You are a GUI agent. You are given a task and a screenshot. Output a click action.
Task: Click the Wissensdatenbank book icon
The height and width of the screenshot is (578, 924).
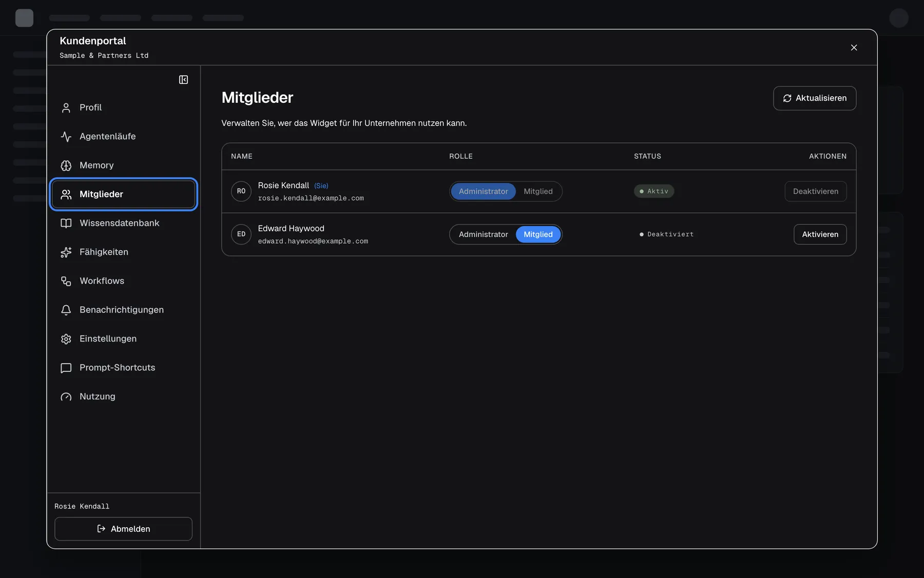click(x=66, y=223)
